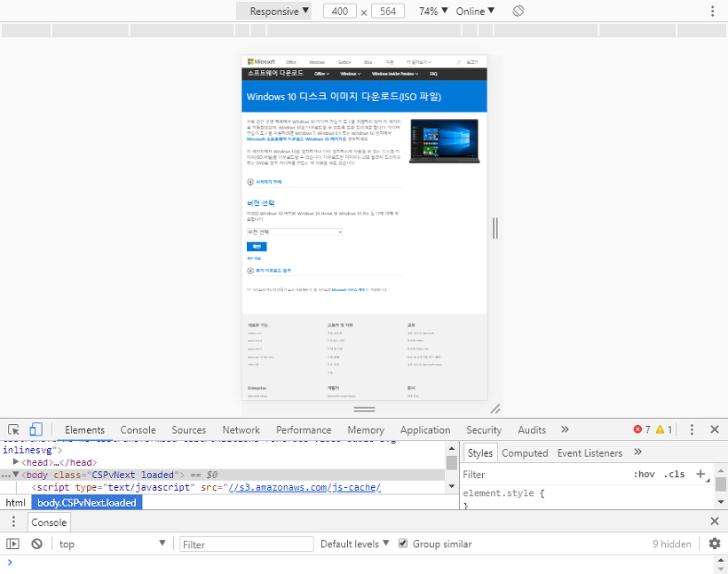
Task: Click the bottom edge resize handle of the viewport
Action: [x=364, y=409]
